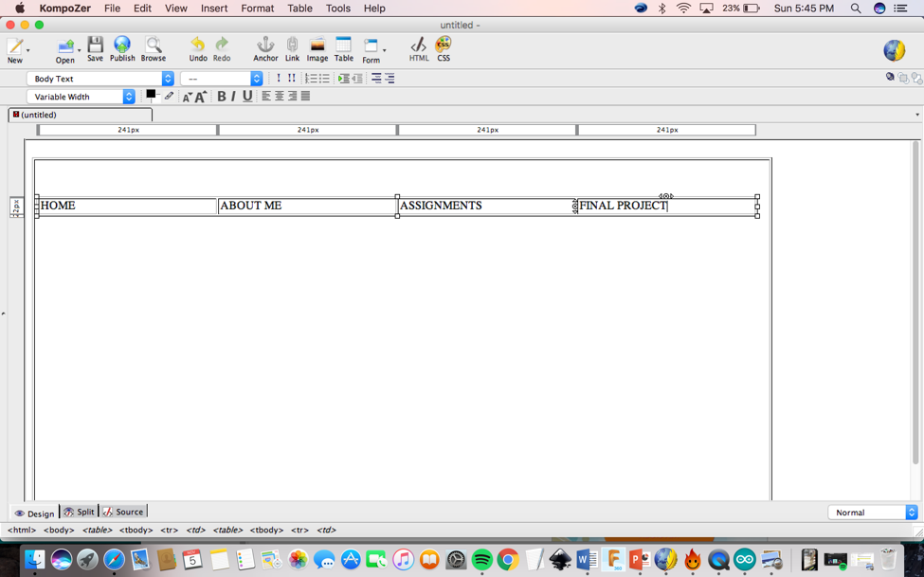The height and width of the screenshot is (577, 924).
Task: Decrease font size with small A icon
Action: (x=188, y=98)
